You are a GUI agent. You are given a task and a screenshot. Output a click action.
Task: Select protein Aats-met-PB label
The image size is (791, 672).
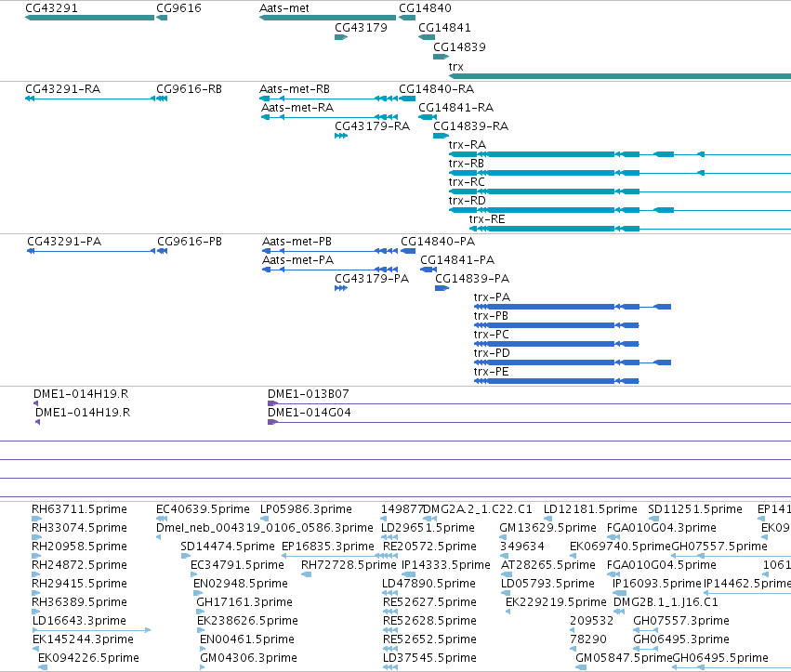[x=297, y=242]
